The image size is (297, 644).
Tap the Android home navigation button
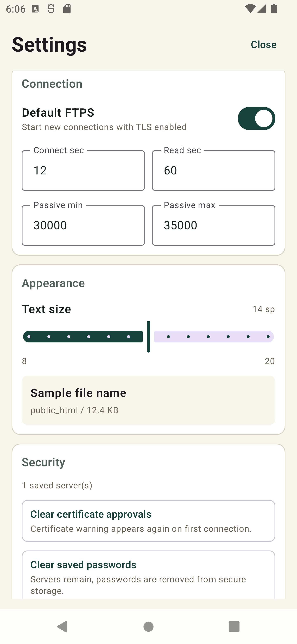tap(148, 626)
